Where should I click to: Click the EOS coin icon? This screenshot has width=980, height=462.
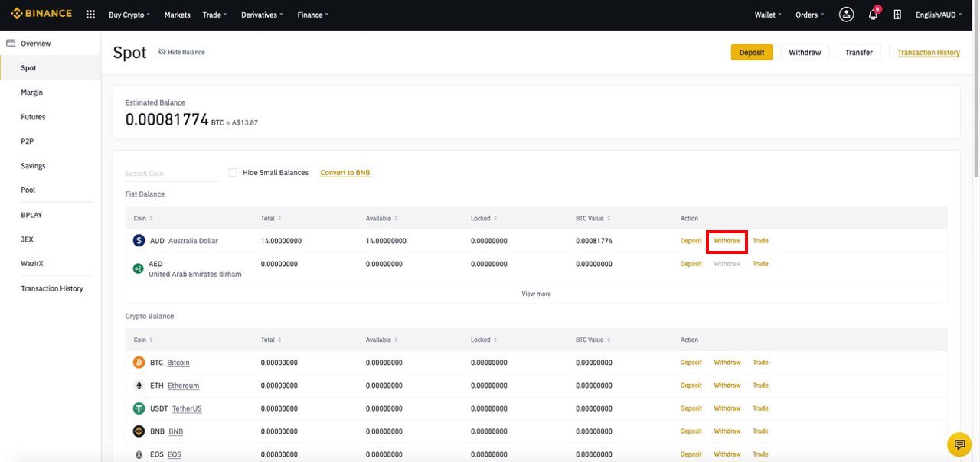tap(139, 454)
